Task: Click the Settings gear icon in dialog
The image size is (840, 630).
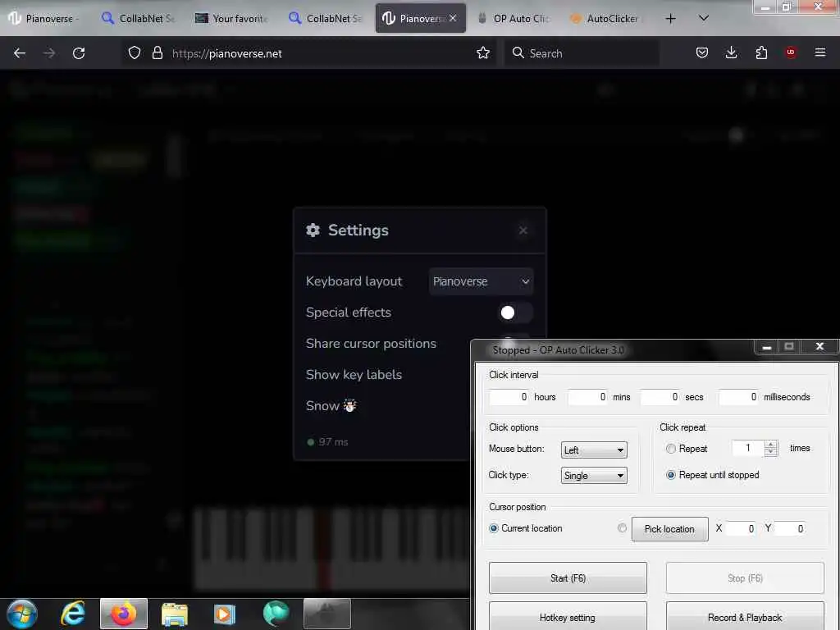Action: pyautogui.click(x=313, y=231)
